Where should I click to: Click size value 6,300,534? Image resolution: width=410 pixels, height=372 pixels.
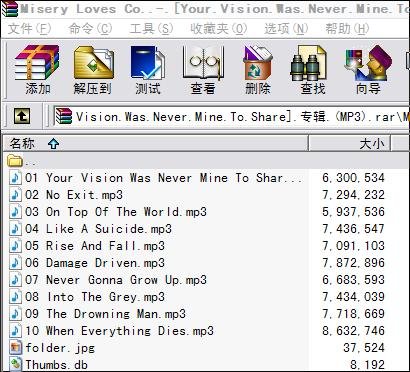(353, 178)
